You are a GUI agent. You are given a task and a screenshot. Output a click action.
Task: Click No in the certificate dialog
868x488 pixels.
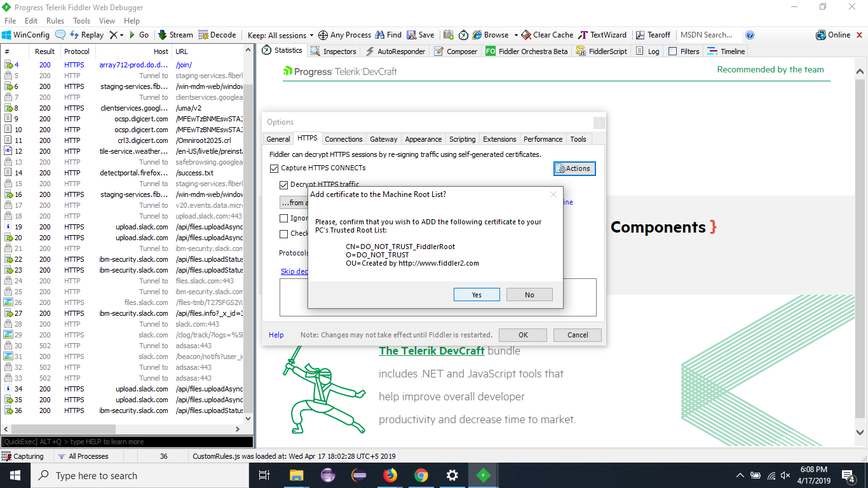tap(529, 295)
